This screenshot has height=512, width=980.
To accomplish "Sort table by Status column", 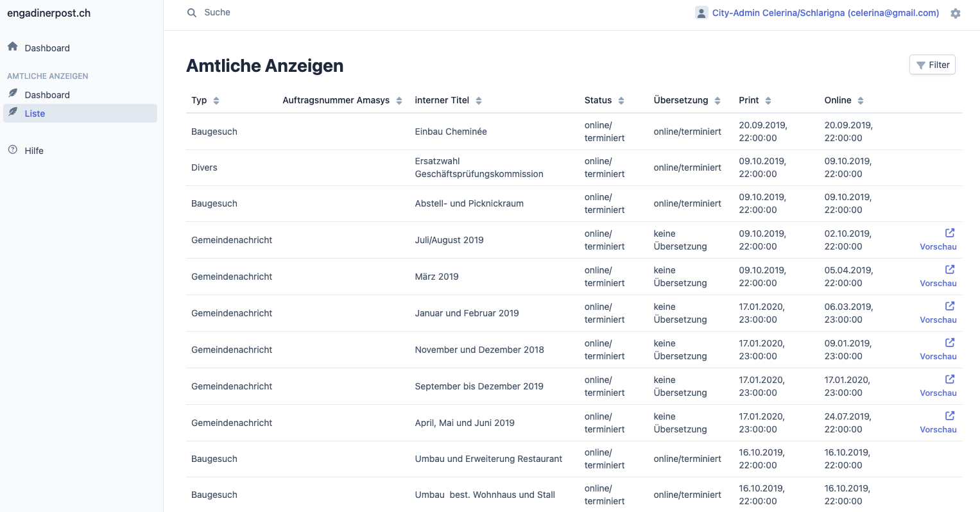I will click(621, 101).
